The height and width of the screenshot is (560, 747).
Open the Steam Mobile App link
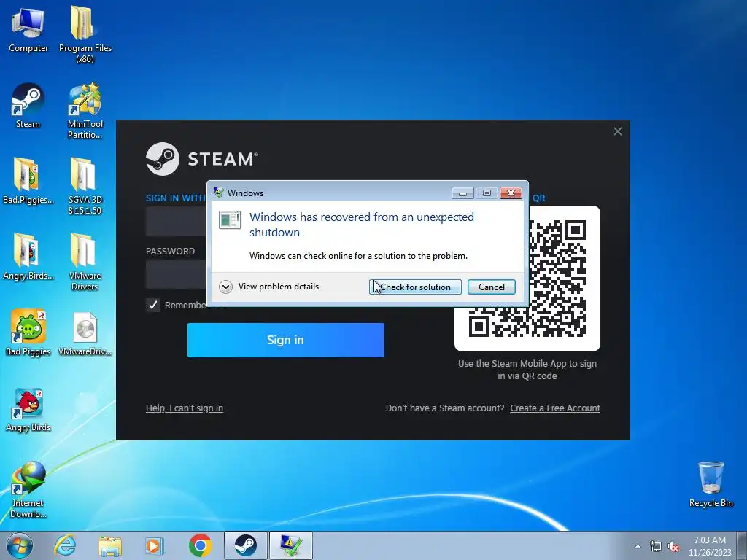pyautogui.click(x=529, y=364)
